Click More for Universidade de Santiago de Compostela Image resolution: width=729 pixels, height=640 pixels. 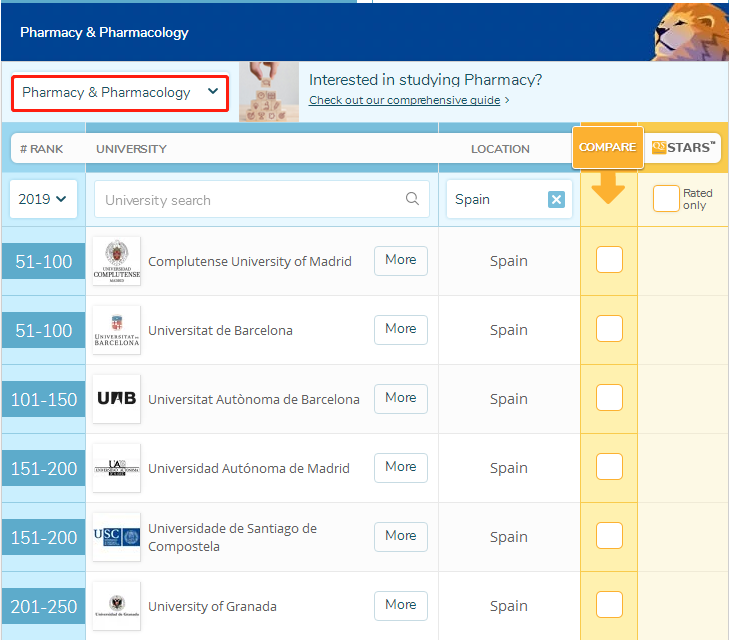click(400, 537)
